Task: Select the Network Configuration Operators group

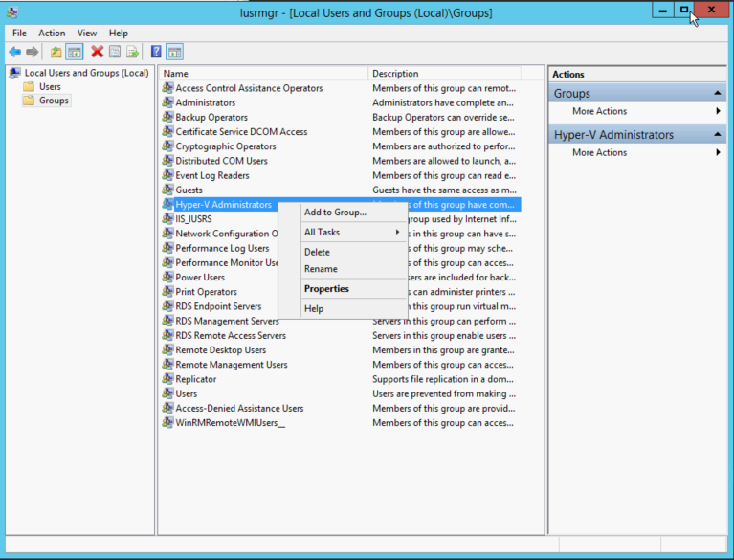Action: click(227, 234)
